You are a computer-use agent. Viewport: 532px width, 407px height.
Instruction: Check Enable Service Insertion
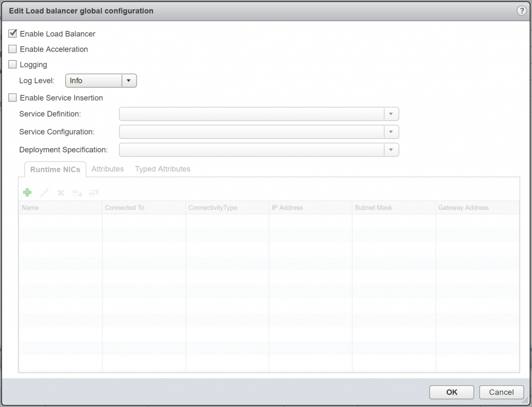click(x=12, y=97)
